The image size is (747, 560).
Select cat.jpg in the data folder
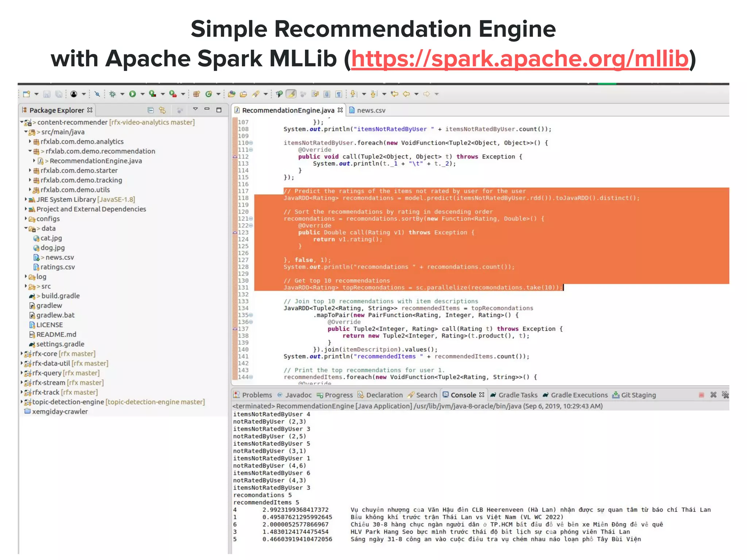[47, 238]
